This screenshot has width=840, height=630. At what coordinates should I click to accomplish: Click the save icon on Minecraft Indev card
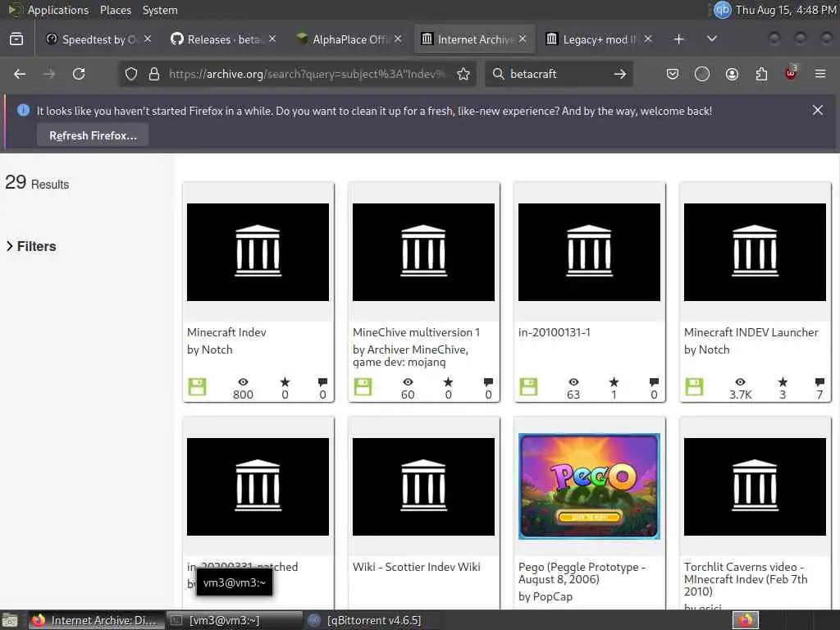(197, 387)
